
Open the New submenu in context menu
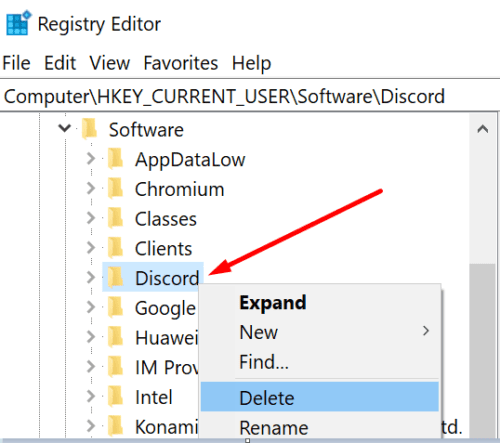pos(320,332)
